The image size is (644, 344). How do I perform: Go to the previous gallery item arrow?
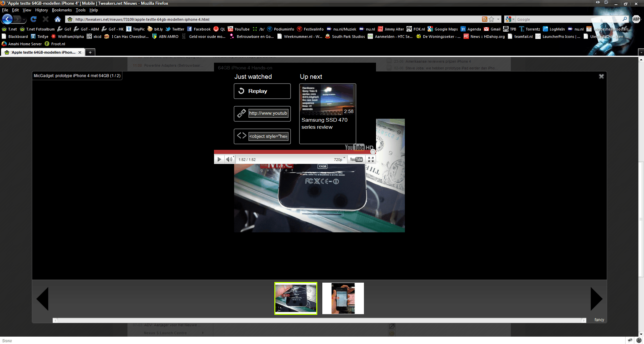tap(43, 298)
